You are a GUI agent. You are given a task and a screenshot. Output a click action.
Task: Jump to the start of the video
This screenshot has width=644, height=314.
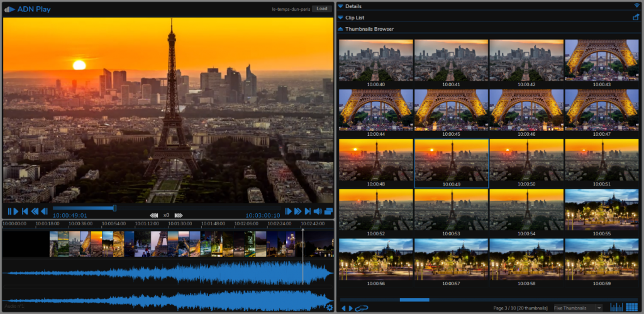(x=25, y=211)
